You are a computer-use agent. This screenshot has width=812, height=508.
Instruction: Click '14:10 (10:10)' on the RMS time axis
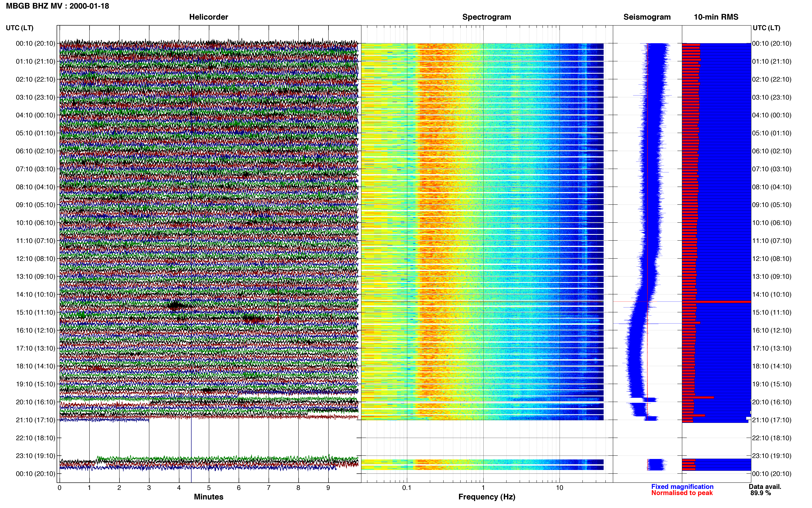click(772, 295)
